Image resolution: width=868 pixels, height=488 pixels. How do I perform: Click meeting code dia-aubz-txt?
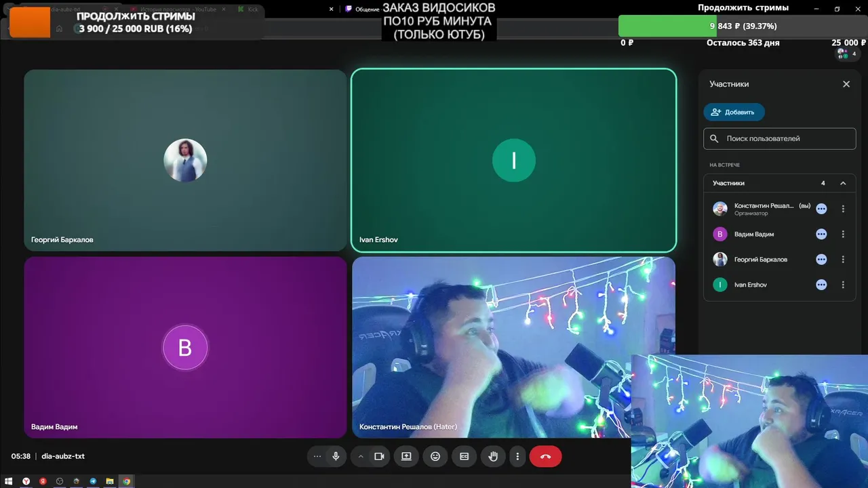[x=63, y=457]
